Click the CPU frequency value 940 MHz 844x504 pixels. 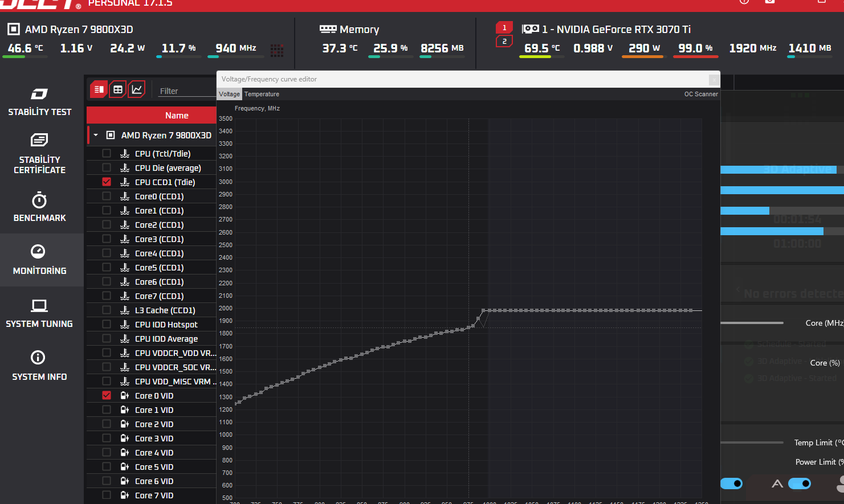(x=236, y=48)
